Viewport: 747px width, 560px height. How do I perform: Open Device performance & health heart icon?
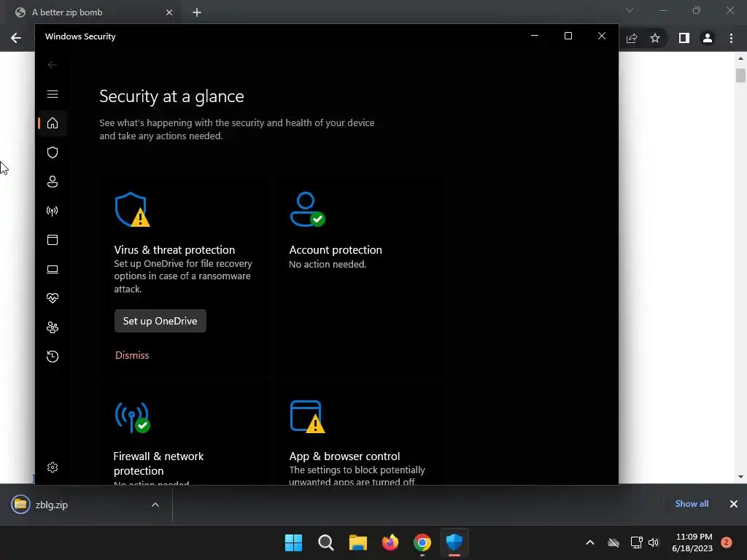click(53, 298)
